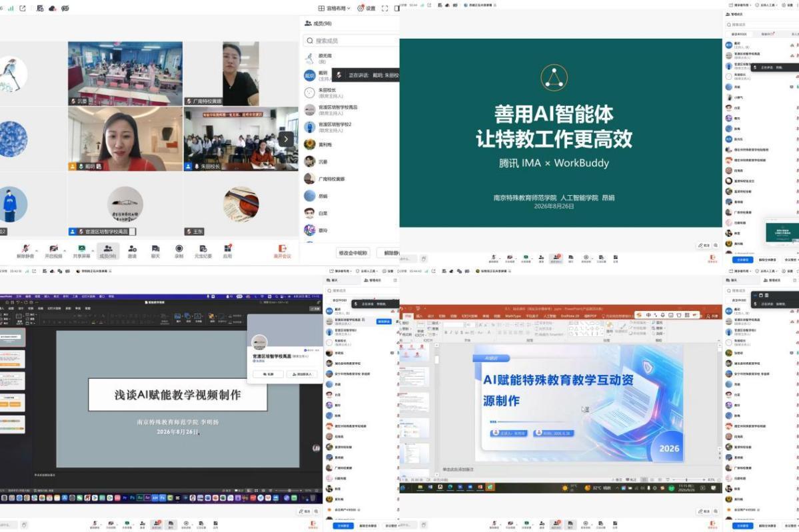Image resolution: width=799 pixels, height=532 pixels.
Task: Open the 成员(98) members panel icon
Action: (x=107, y=250)
